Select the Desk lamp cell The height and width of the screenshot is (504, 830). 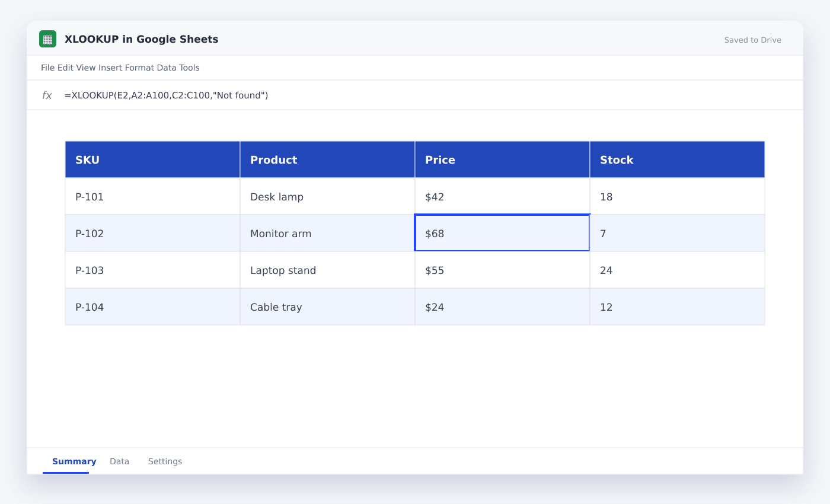[x=327, y=196]
